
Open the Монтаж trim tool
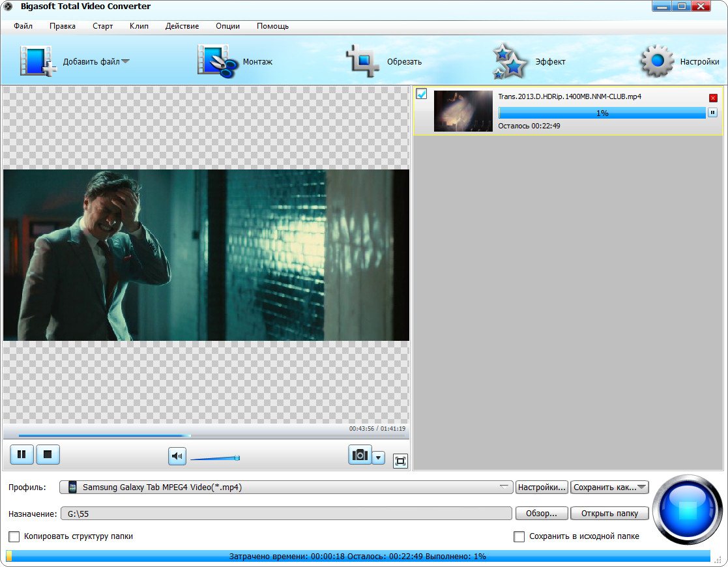pyautogui.click(x=216, y=61)
